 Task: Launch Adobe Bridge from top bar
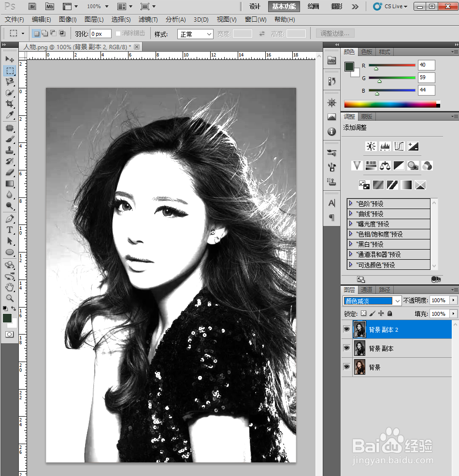[32, 6]
